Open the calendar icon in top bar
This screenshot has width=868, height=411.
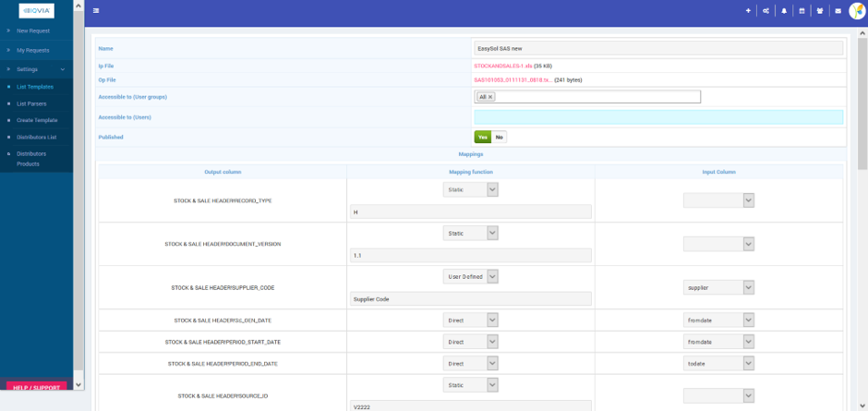click(x=802, y=10)
